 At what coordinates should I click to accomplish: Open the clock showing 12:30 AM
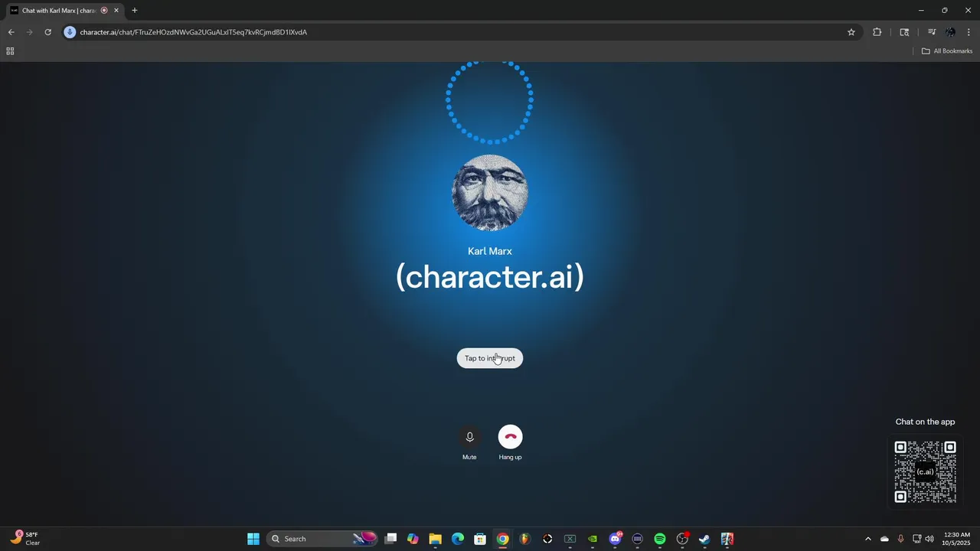click(957, 539)
